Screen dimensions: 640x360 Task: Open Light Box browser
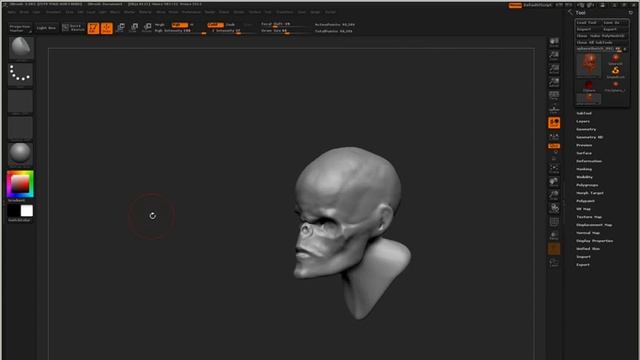click(x=46, y=28)
